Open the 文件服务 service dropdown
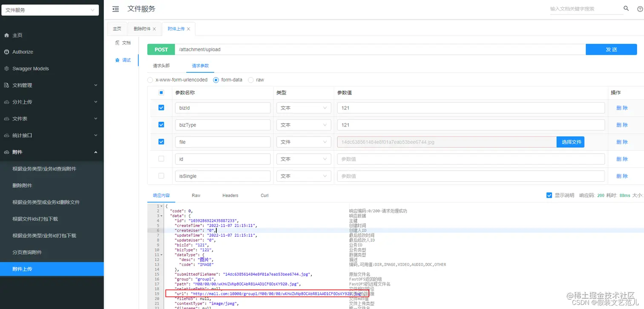The image size is (644, 309). click(x=50, y=10)
